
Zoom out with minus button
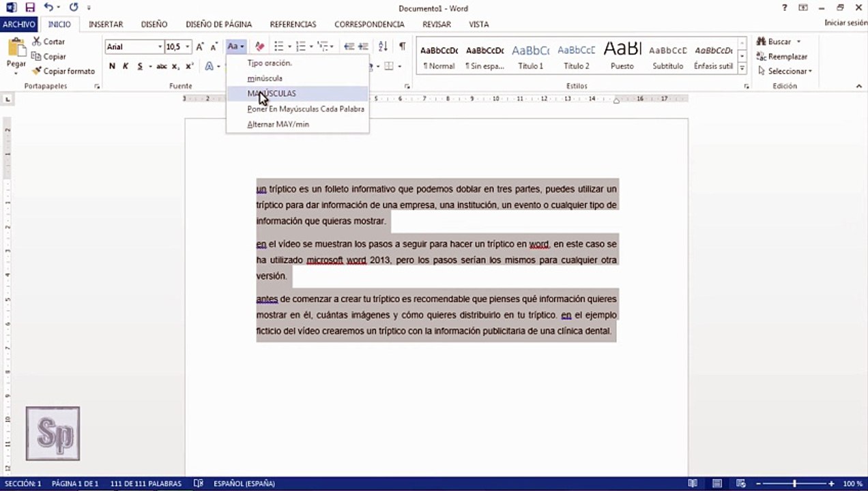(x=757, y=483)
